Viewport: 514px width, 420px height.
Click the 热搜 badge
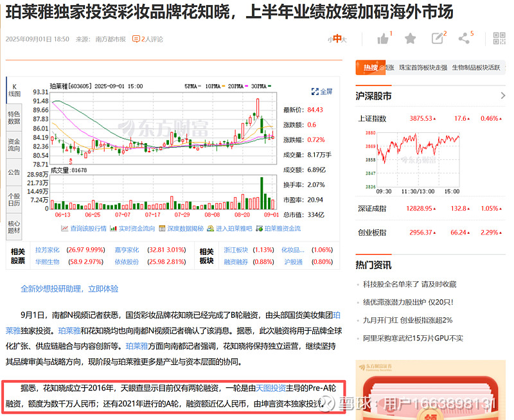click(x=371, y=67)
